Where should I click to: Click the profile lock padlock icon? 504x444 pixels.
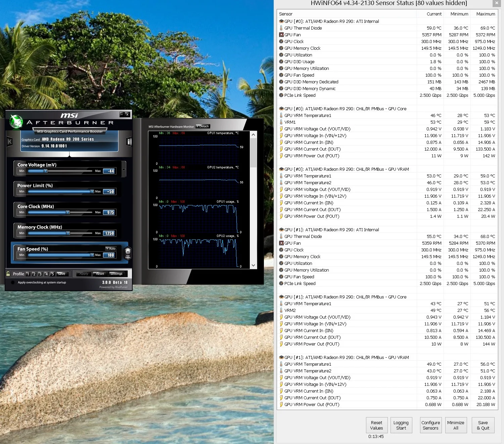8,274
